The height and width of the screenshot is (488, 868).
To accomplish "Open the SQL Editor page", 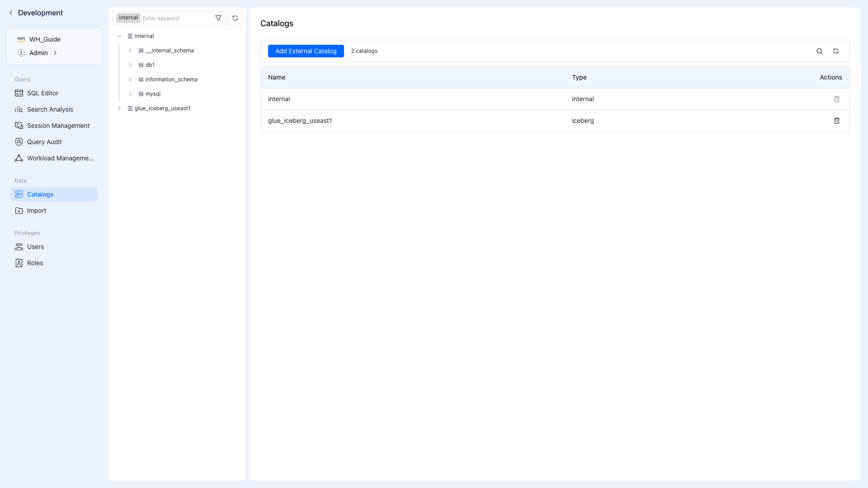I will 42,93.
